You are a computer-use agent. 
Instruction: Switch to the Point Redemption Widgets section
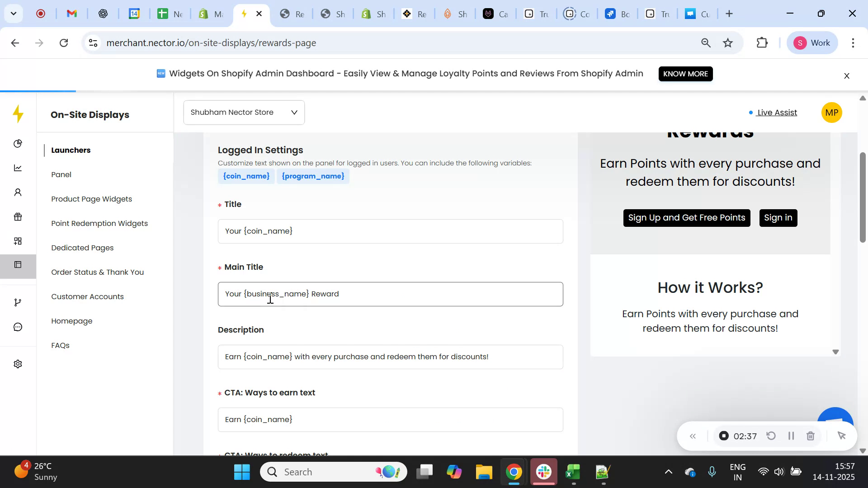99,223
